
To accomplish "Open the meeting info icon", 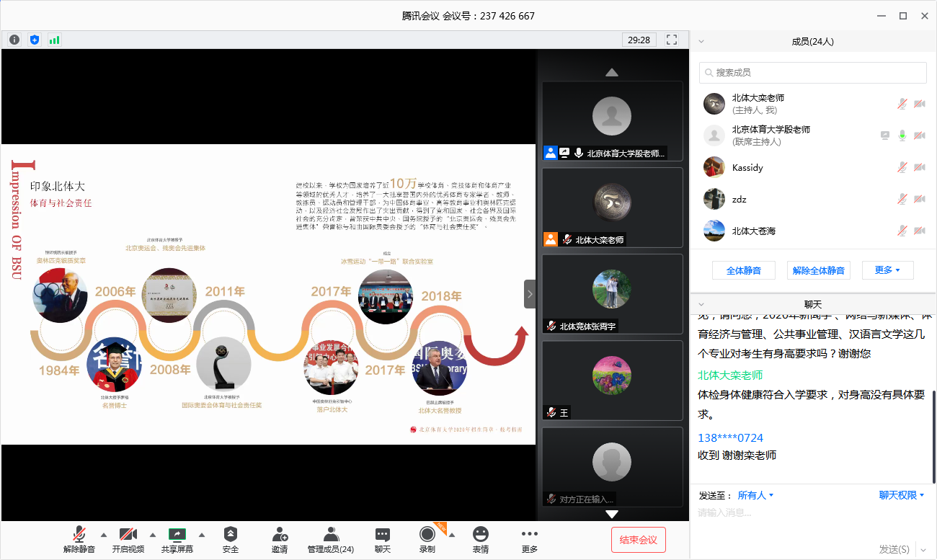I will coord(14,40).
